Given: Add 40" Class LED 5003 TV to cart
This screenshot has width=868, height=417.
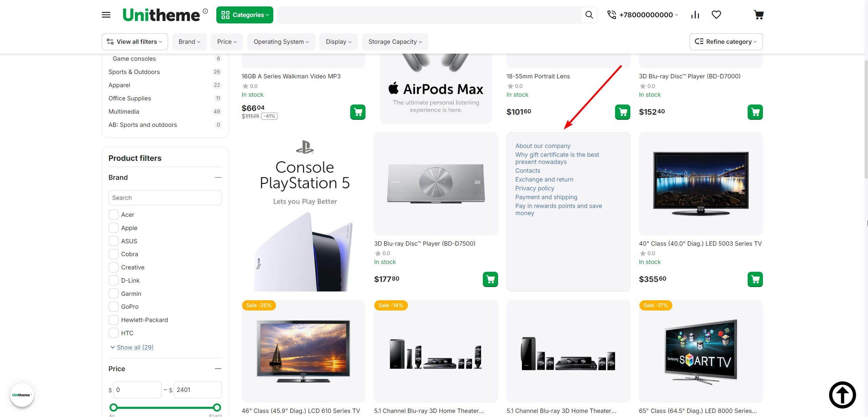Looking at the screenshot, I should pyautogui.click(x=755, y=279).
